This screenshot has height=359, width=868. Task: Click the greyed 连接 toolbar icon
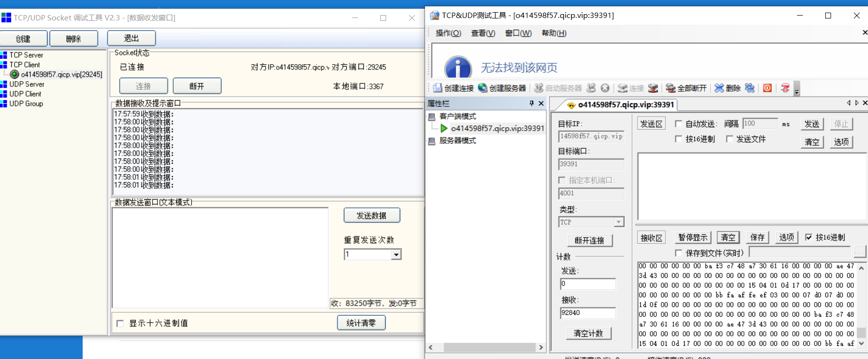click(x=622, y=88)
